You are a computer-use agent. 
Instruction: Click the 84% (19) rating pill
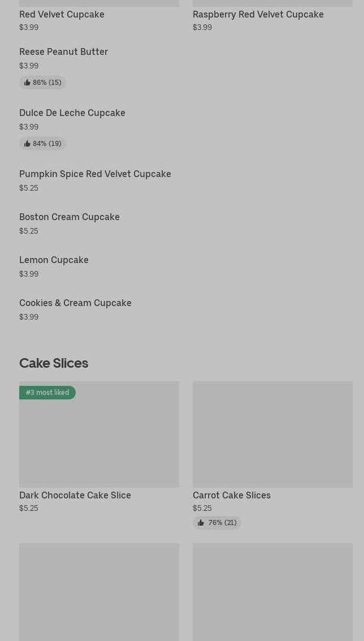point(42,144)
